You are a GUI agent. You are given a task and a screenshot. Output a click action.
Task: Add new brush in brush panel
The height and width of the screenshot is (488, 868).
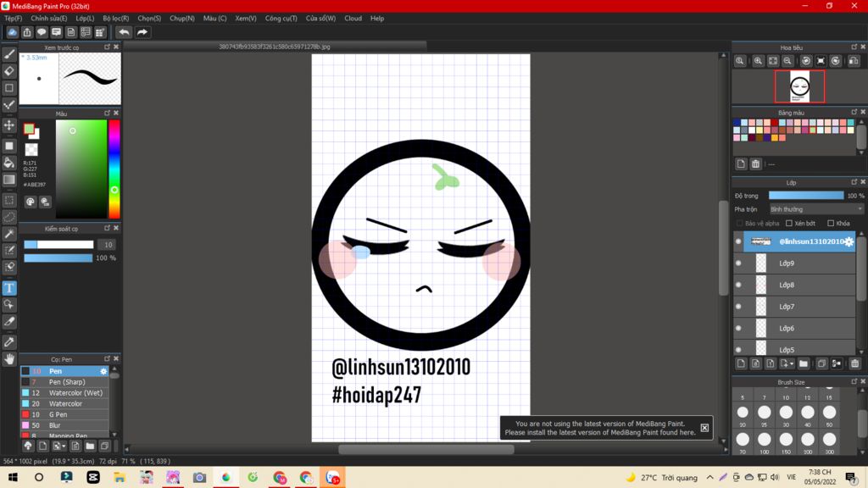pos(42,446)
